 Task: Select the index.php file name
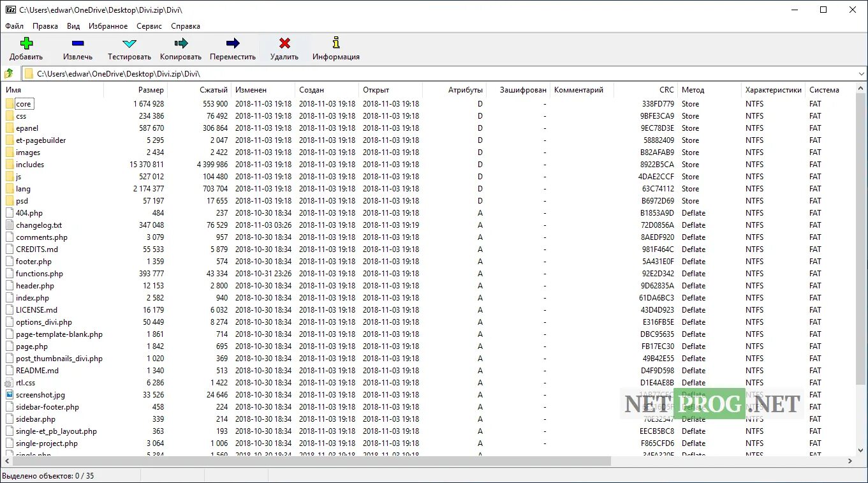point(33,298)
